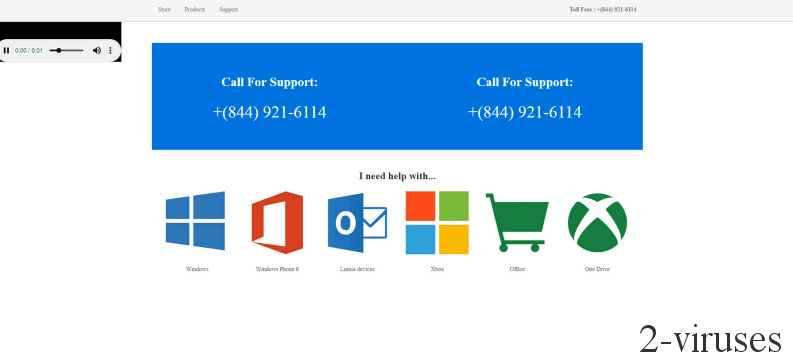This screenshot has width=793, height=364.
Task: Open the Products menu item
Action: click(x=195, y=10)
